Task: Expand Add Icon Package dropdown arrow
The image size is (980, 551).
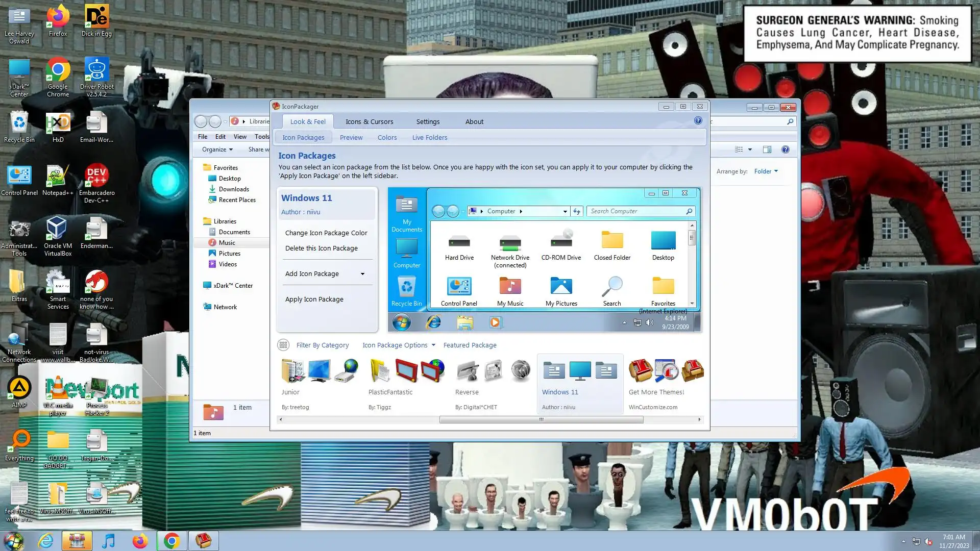Action: pos(362,274)
